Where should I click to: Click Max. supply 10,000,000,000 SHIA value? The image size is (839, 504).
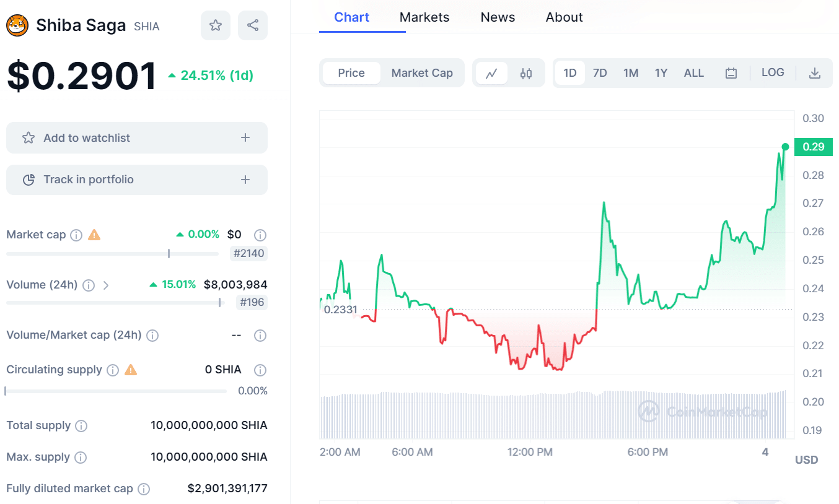tap(209, 457)
